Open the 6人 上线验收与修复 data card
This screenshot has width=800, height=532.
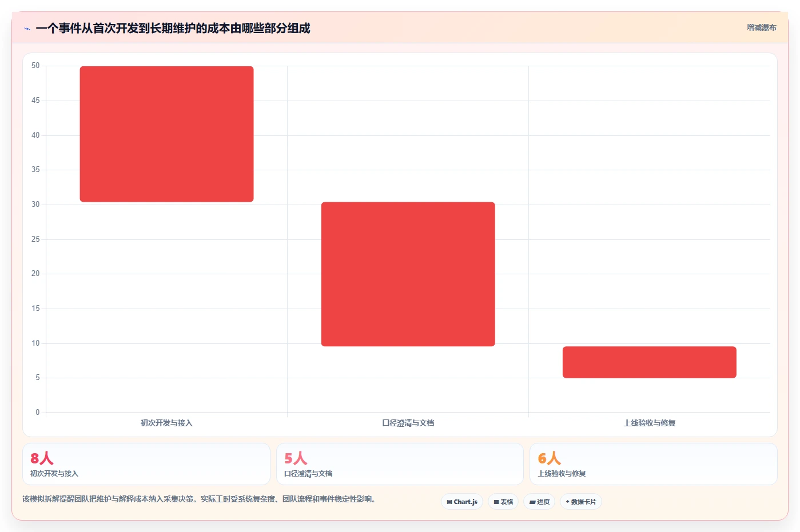[654, 464]
